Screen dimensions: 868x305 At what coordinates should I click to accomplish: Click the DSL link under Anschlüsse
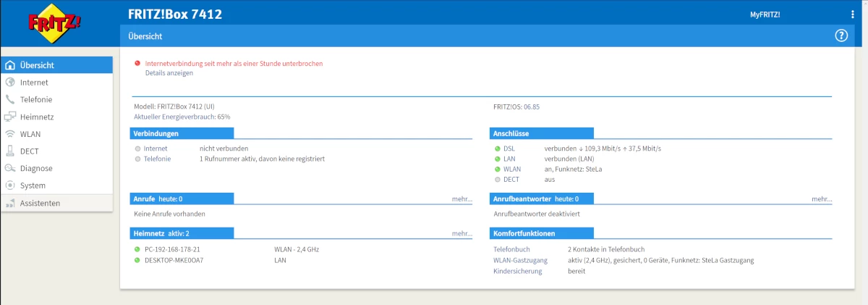[x=509, y=149]
